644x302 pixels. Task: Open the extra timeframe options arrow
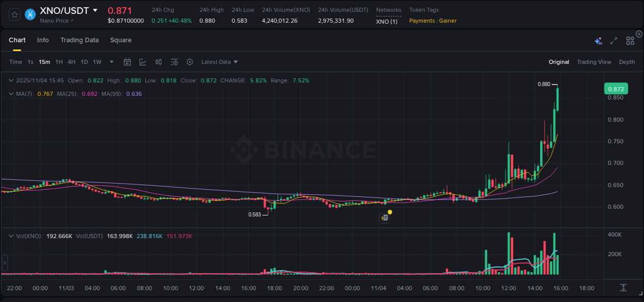pyautogui.click(x=111, y=62)
